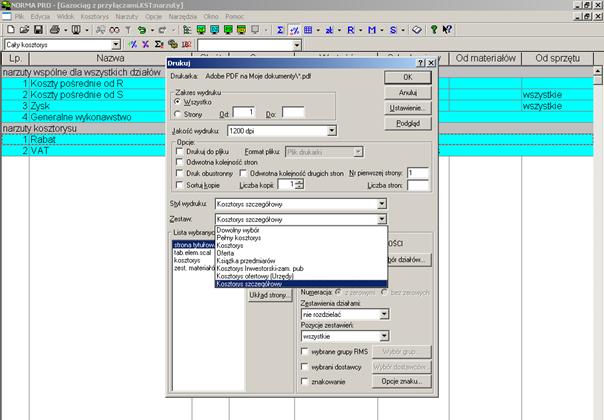Click the M toolbar icon
The height and width of the screenshot is (420, 604).
pyautogui.click(x=370, y=31)
